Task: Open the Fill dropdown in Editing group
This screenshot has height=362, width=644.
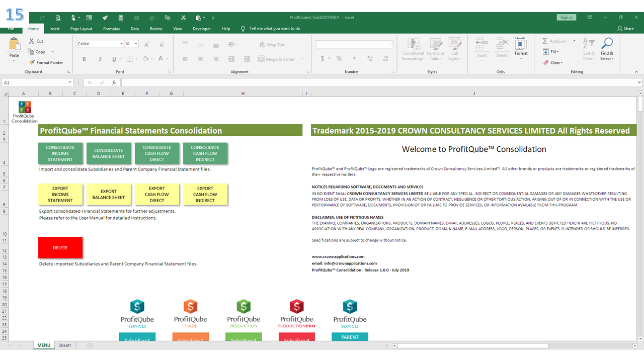Action: [x=551, y=52]
